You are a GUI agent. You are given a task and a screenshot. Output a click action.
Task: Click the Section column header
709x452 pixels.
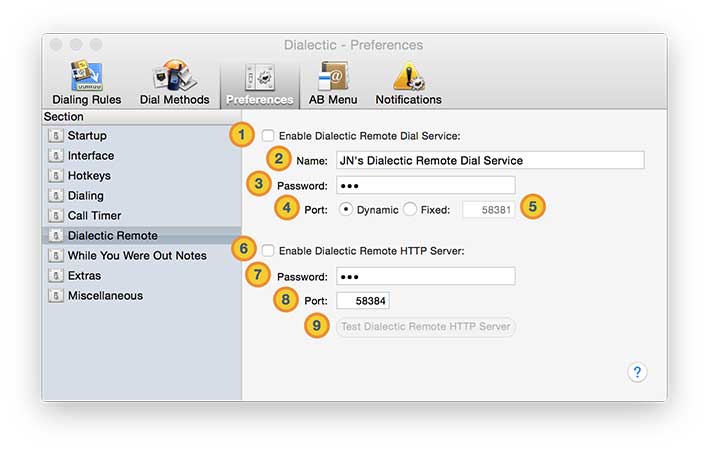pyautogui.click(x=142, y=117)
